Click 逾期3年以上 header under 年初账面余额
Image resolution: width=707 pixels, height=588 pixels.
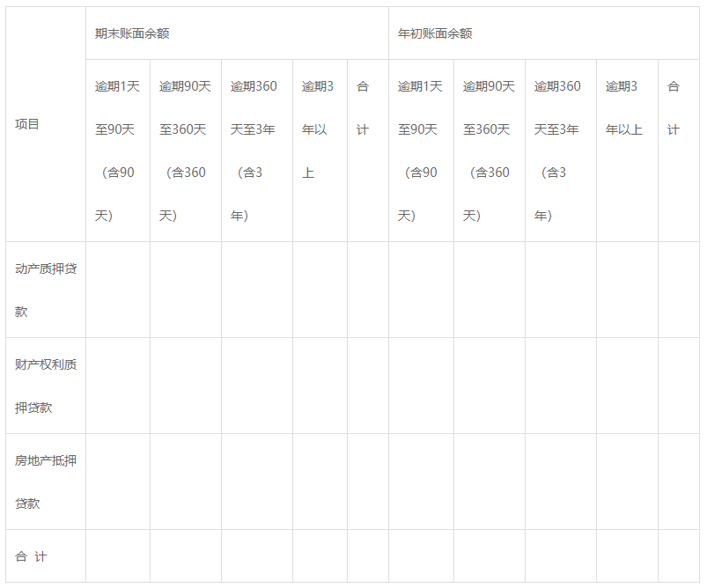click(626, 108)
